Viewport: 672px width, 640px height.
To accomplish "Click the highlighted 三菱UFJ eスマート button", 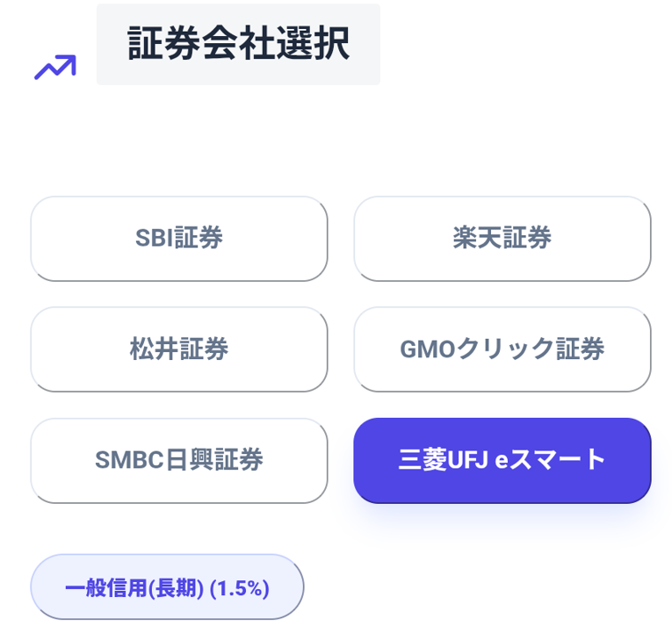I will tap(502, 460).
